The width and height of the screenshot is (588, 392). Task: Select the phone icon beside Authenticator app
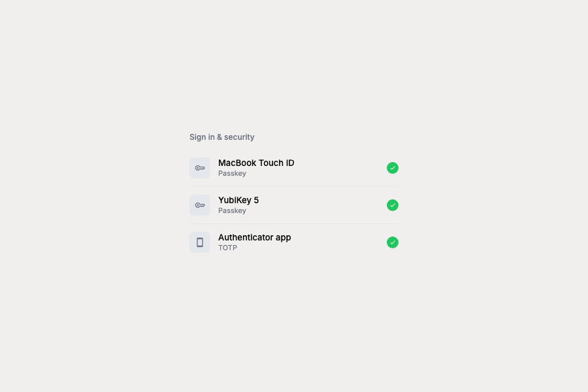coord(200,242)
